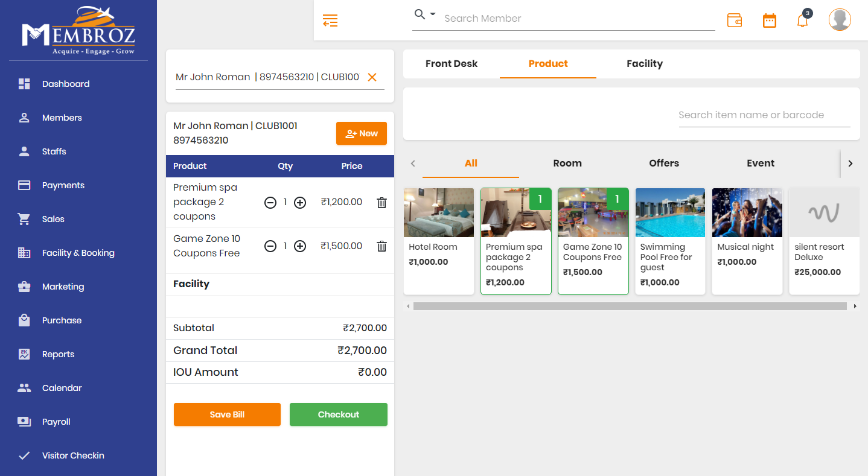This screenshot has height=476, width=868.
Task: Click the Checkout button
Action: click(338, 414)
